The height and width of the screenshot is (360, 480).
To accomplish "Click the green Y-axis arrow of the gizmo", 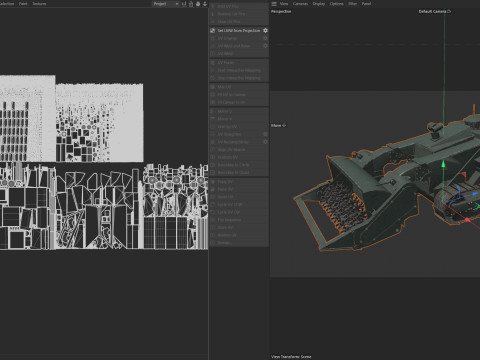I will 443,164.
